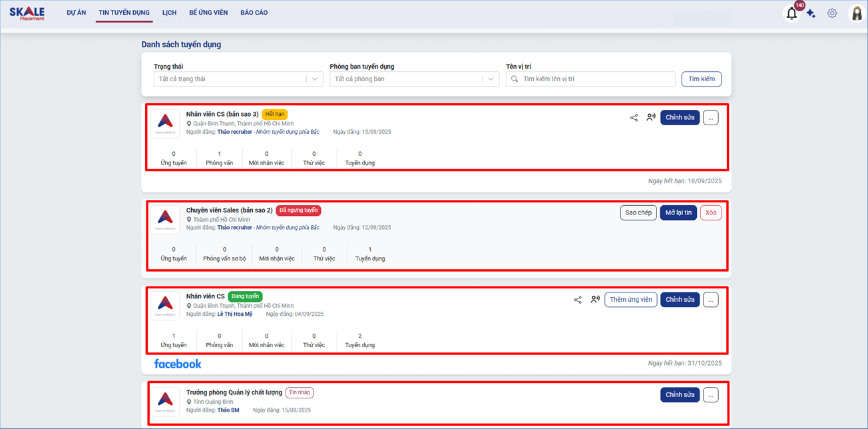Open the notifications bell icon
The width and height of the screenshot is (868, 429).
(x=791, y=13)
